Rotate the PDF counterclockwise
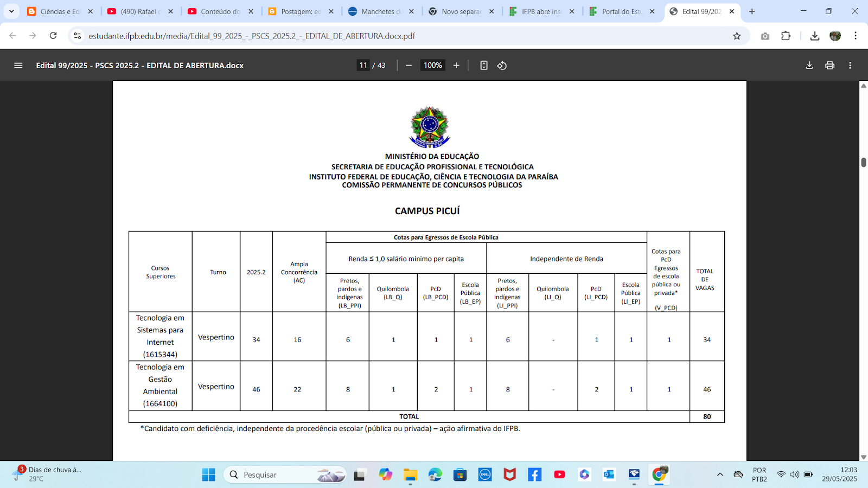 pyautogui.click(x=502, y=65)
